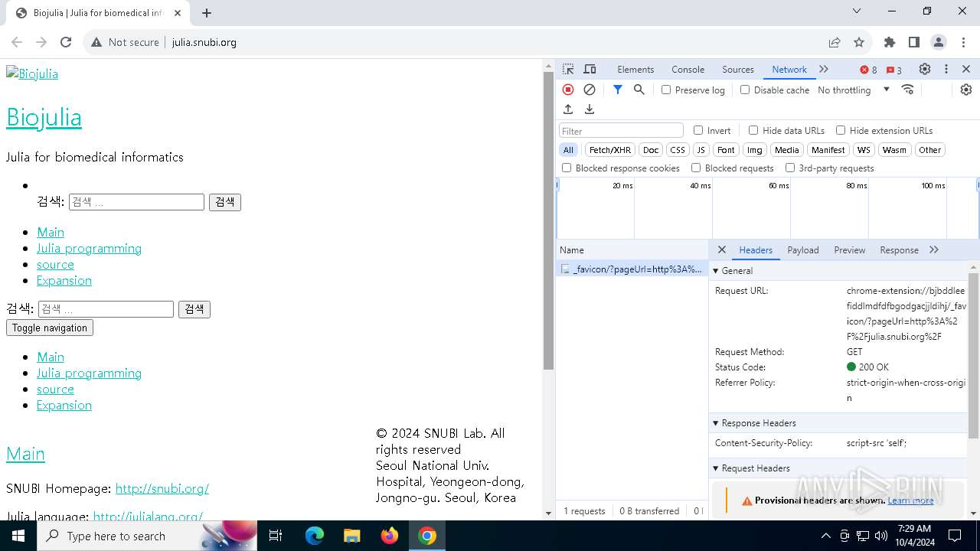Screen dimensions: 980x551
Task: Tick the Hide data URLs checkbox
Action: [753, 130]
